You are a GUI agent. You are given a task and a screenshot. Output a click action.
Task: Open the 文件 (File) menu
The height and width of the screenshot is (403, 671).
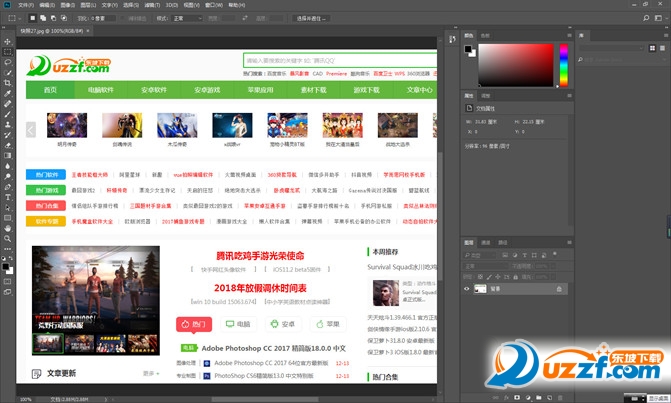click(x=26, y=5)
